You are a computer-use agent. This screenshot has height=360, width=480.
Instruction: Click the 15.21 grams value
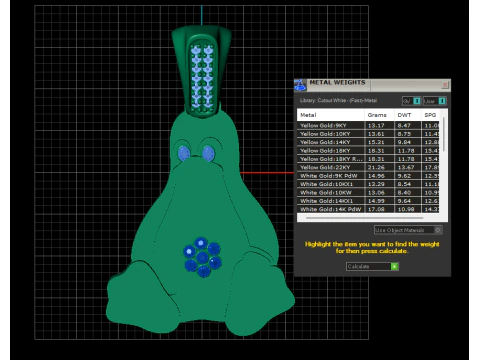[x=376, y=142]
